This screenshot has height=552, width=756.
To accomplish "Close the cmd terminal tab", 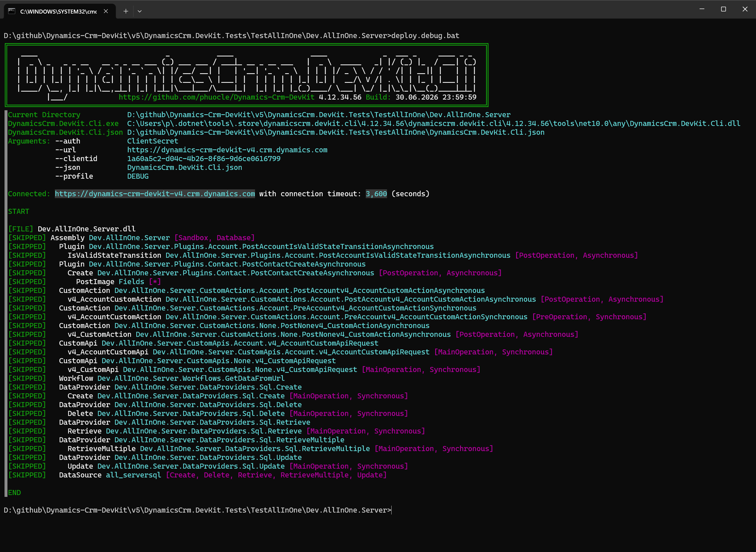I will tap(106, 11).
